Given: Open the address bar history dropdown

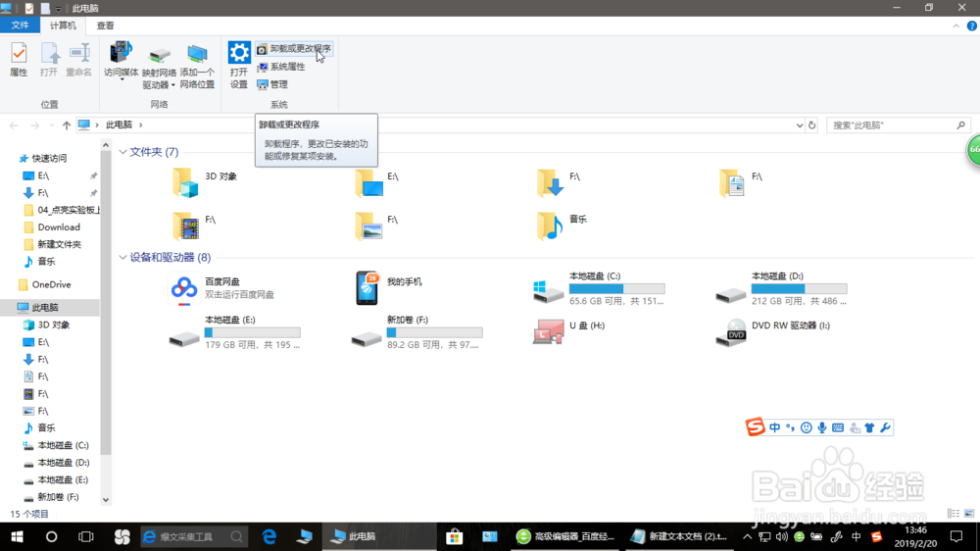Looking at the screenshot, I should 800,125.
